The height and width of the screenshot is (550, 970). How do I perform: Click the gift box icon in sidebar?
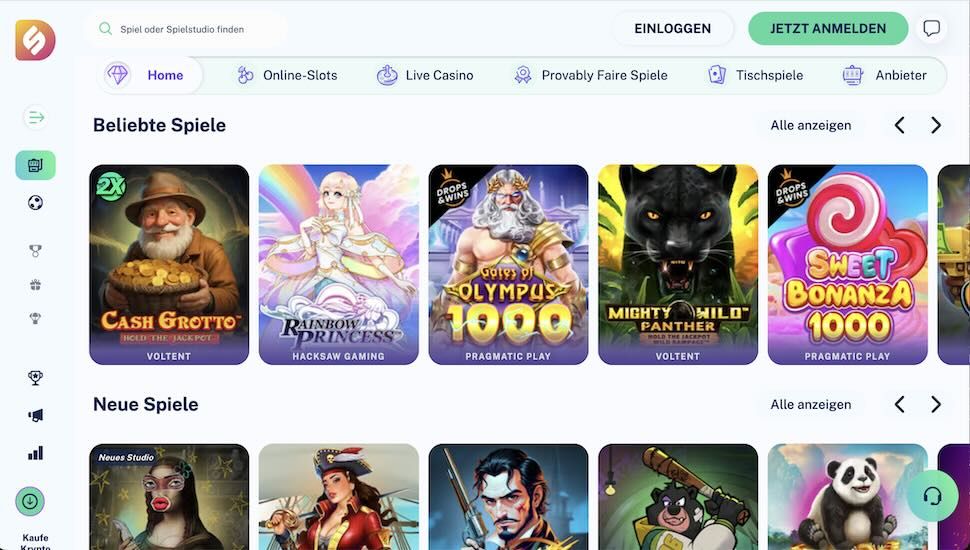tap(35, 285)
